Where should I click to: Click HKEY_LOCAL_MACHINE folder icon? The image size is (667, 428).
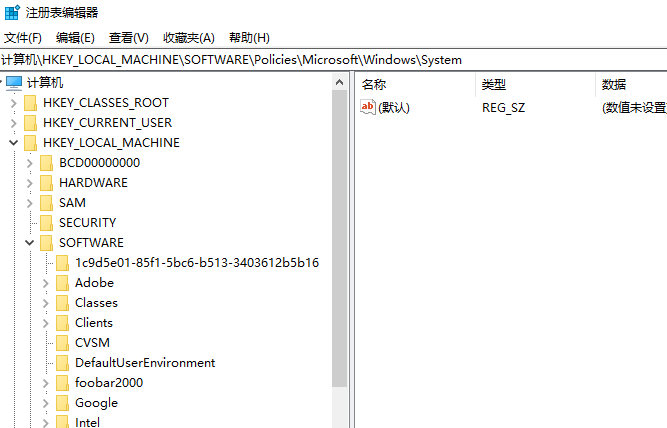click(x=30, y=143)
